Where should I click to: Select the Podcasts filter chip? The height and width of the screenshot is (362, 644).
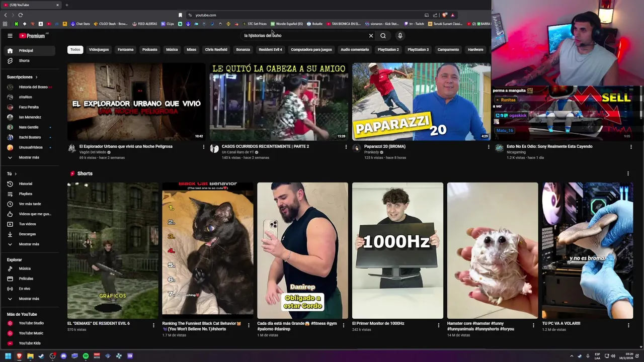pos(149,50)
